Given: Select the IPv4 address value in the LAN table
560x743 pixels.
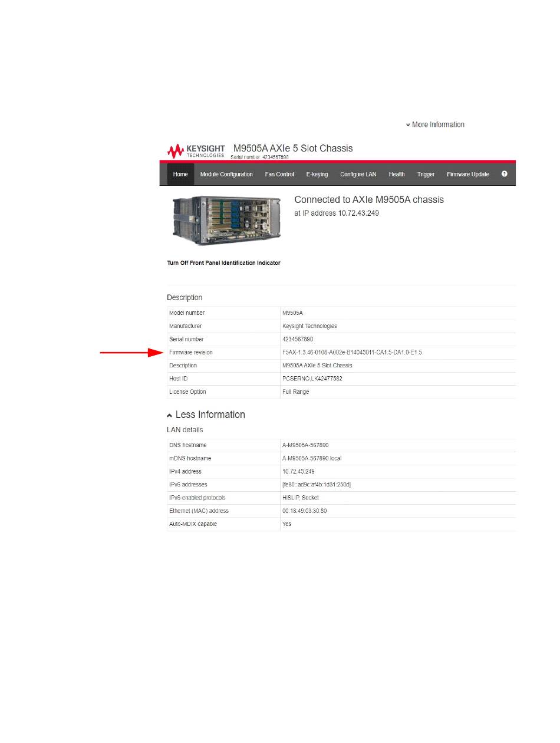Looking at the screenshot, I should tap(299, 472).
